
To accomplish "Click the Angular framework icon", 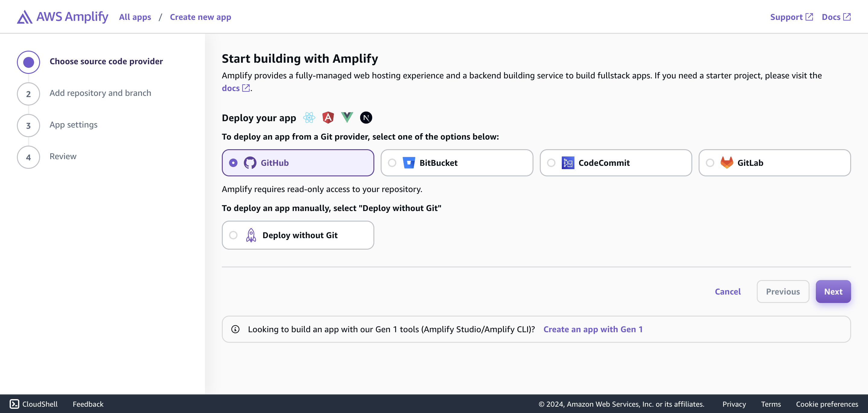I will coord(328,118).
